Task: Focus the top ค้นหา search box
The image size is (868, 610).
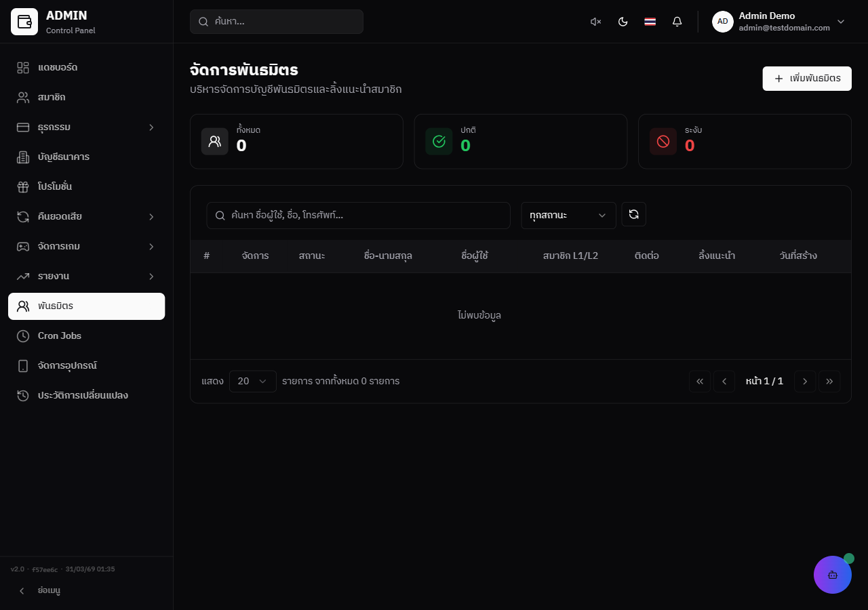Action: tap(277, 22)
